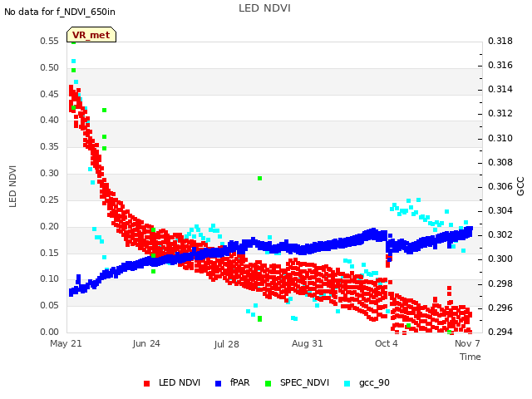Click the 0.316 GCC axis tick label
The image size is (532, 399).
point(500,65)
